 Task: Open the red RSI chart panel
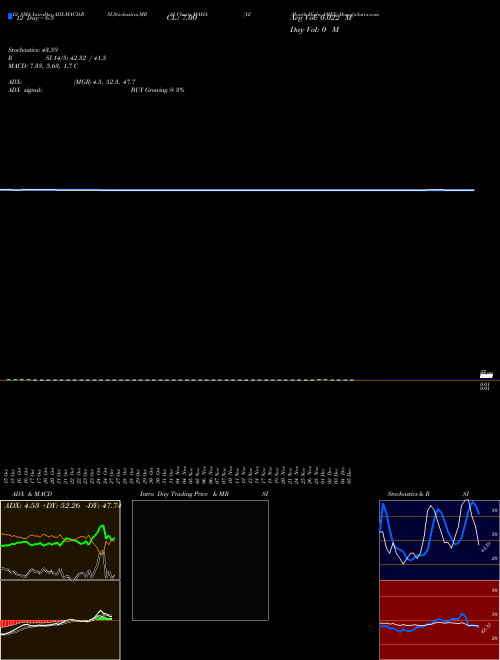(439, 620)
